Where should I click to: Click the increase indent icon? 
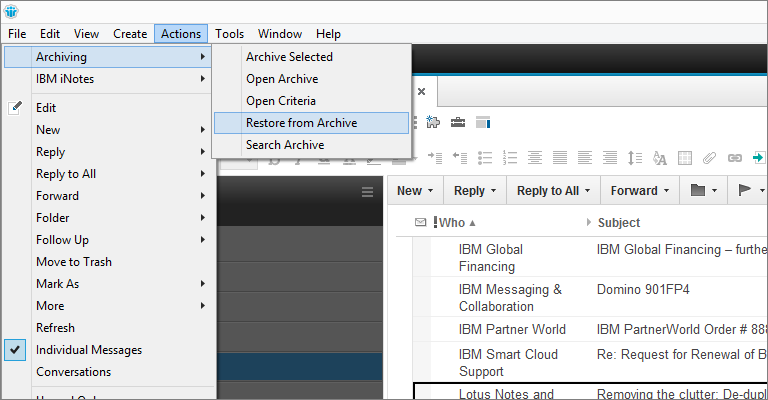[x=435, y=158]
